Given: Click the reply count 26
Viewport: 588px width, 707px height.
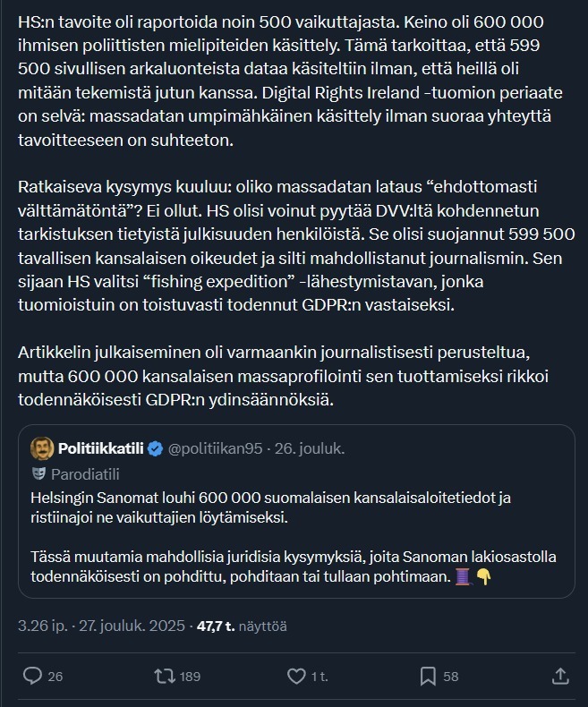Looking at the screenshot, I should (x=55, y=677).
